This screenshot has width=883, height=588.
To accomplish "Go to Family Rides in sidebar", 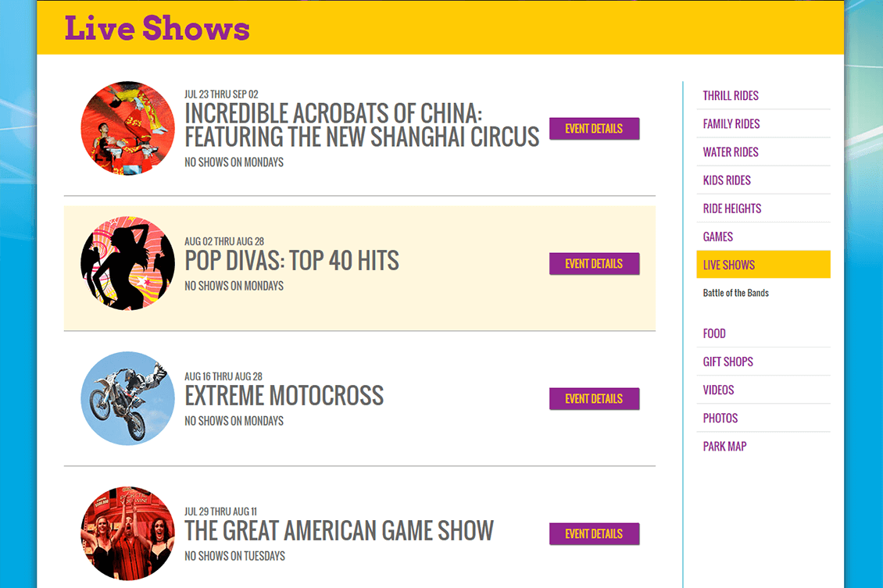I will pyautogui.click(x=731, y=124).
